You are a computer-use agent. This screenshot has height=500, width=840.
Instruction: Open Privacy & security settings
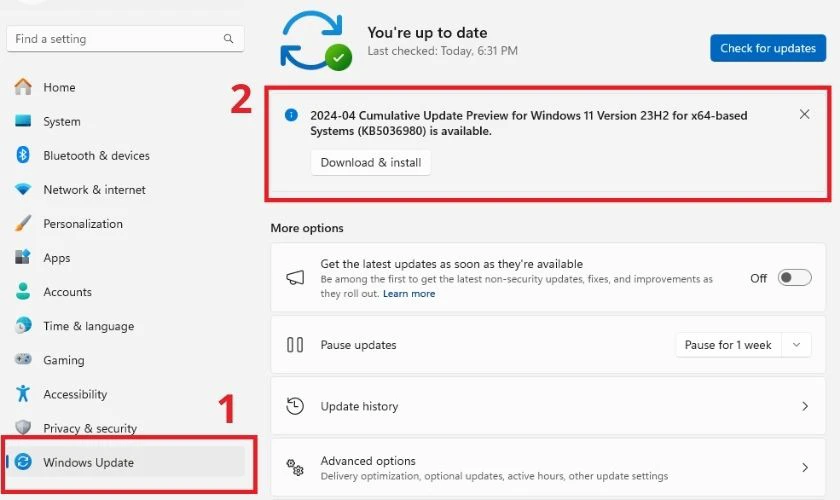125,428
